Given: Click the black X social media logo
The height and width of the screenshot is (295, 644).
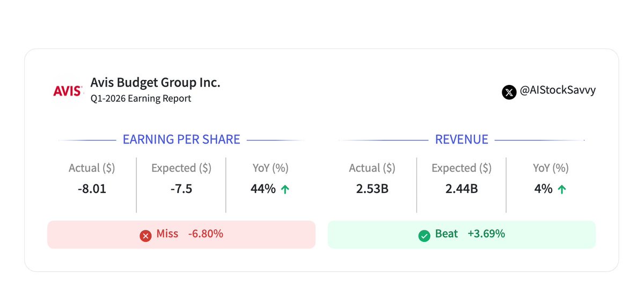Looking at the screenshot, I should click(509, 92).
